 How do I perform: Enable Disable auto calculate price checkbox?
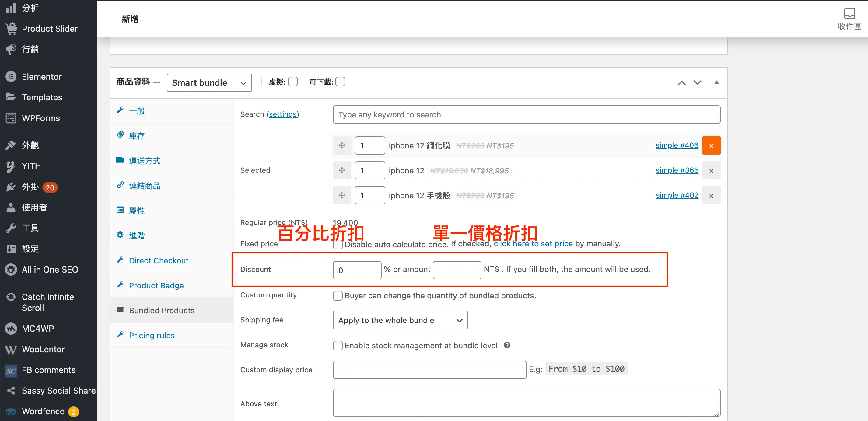point(338,245)
